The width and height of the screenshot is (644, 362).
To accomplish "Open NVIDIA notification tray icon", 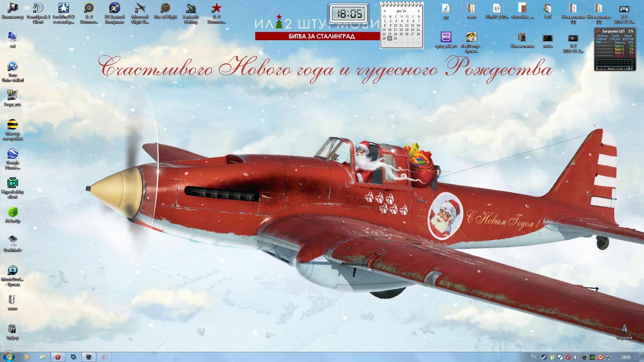I will click(x=593, y=357).
